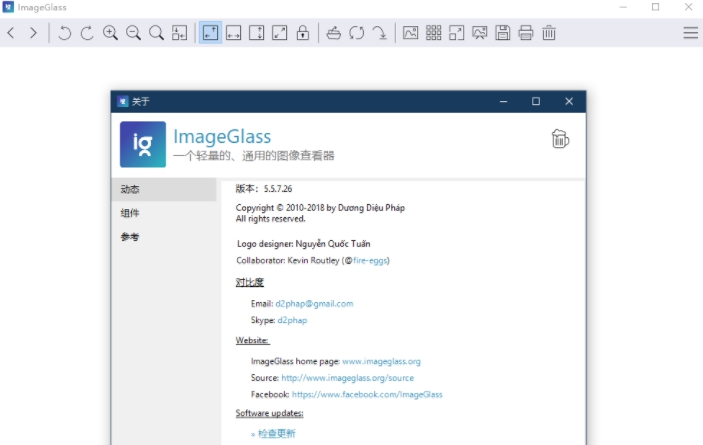Click the ImageGlass app icon in title bar
Screen dimensions: 703x445
[x=8, y=7]
